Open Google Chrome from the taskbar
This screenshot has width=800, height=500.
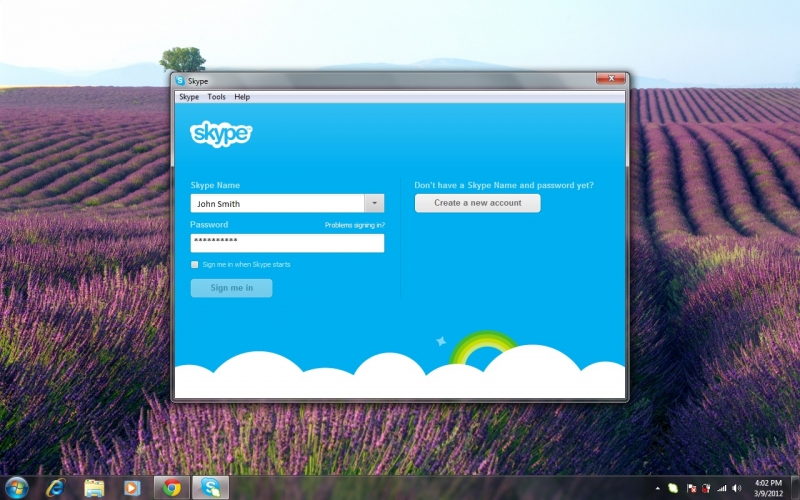tap(172, 487)
